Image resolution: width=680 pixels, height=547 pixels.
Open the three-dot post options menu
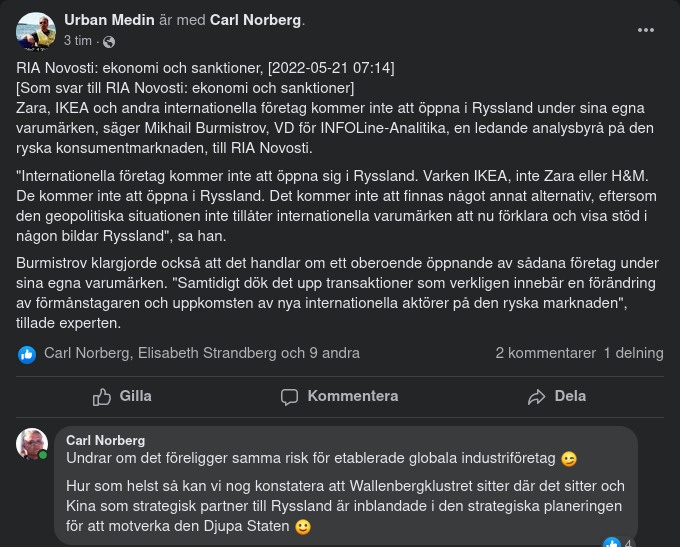[x=646, y=30]
